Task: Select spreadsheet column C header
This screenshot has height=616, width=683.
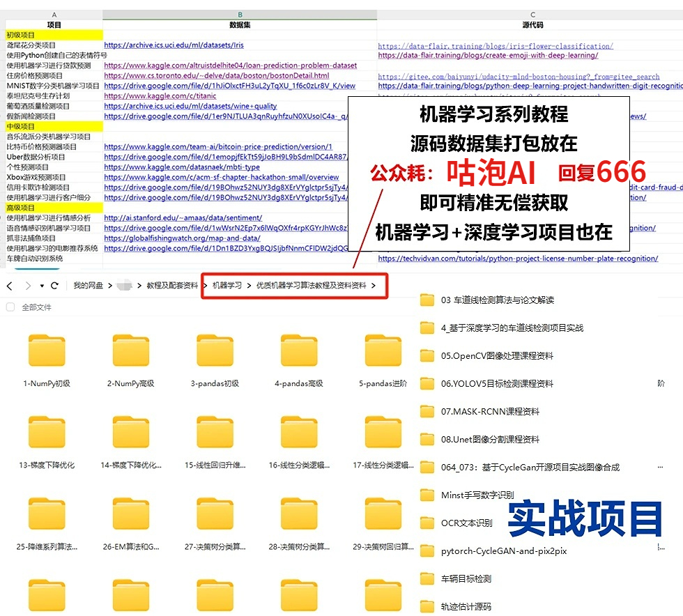Action: point(532,15)
